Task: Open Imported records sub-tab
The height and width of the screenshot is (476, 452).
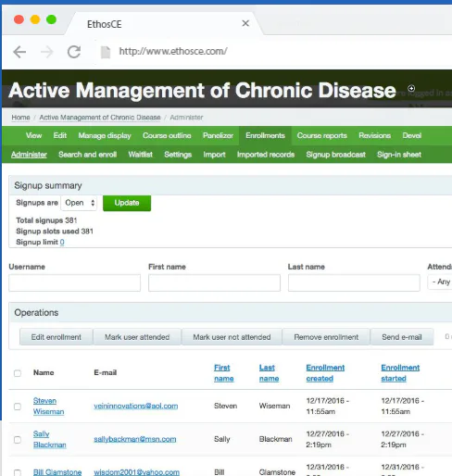Action: pos(266,155)
